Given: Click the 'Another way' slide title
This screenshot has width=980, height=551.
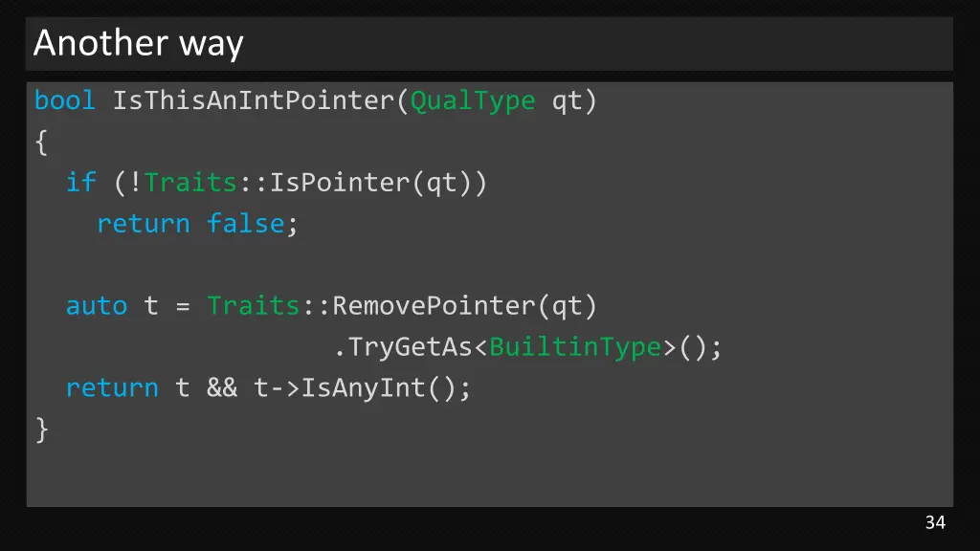Looking at the screenshot, I should coord(139,44).
